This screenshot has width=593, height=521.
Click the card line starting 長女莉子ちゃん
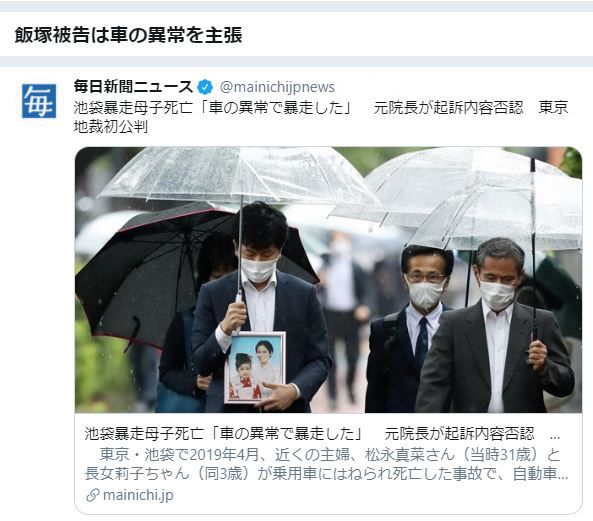pyautogui.click(x=326, y=474)
